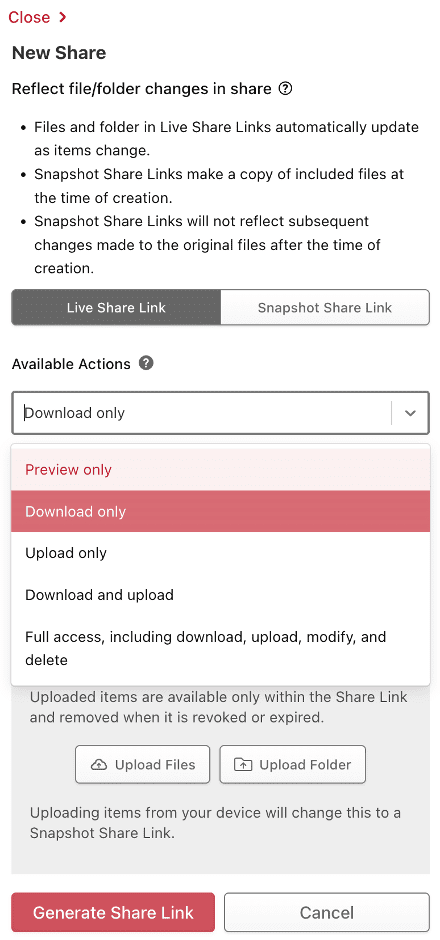
Task: Select Full access including modify and delete
Action: click(220, 648)
